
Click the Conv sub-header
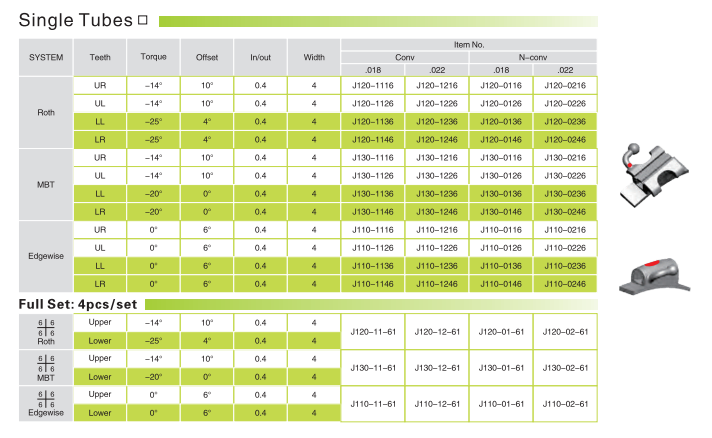(x=405, y=57)
